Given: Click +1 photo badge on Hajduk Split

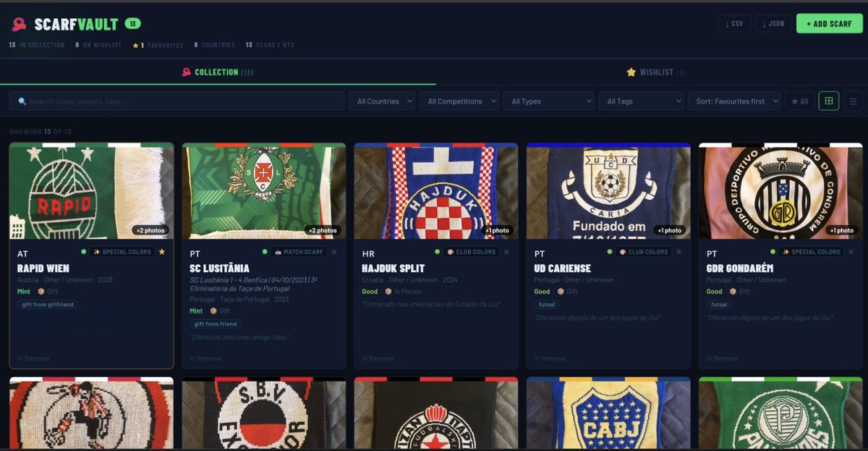Looking at the screenshot, I should (497, 230).
